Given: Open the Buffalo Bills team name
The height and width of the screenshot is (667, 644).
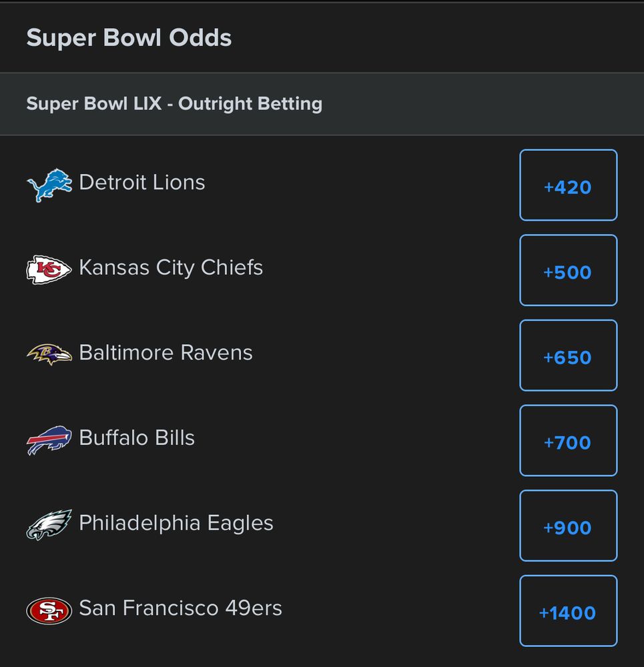Looking at the screenshot, I should [x=137, y=438].
